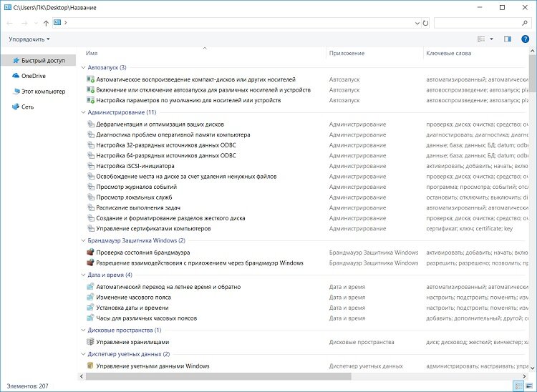Select Управление сертификатами компьютеров item
The image size is (537, 392).
[153, 228]
